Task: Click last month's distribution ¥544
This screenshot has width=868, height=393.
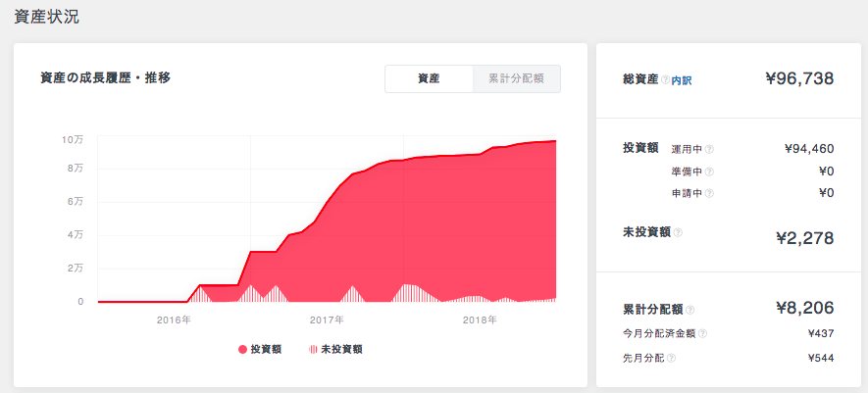Action: tap(821, 358)
